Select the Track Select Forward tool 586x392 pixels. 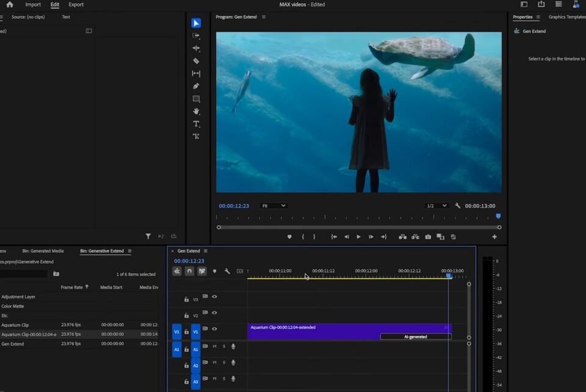[196, 35]
